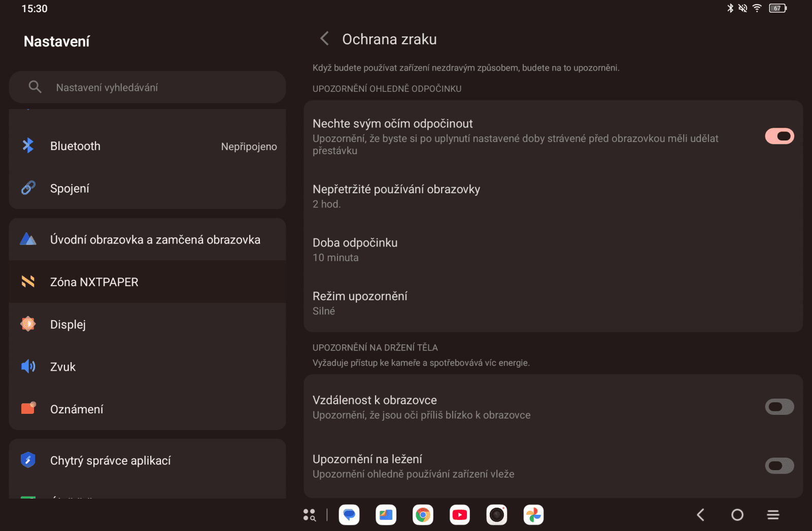Go back using the Ochrana zraku back arrow
Screen dimensions: 812x531
pyautogui.click(x=324, y=39)
